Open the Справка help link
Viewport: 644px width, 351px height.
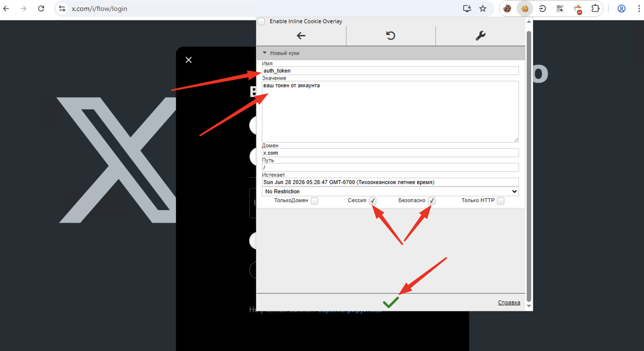coord(509,302)
